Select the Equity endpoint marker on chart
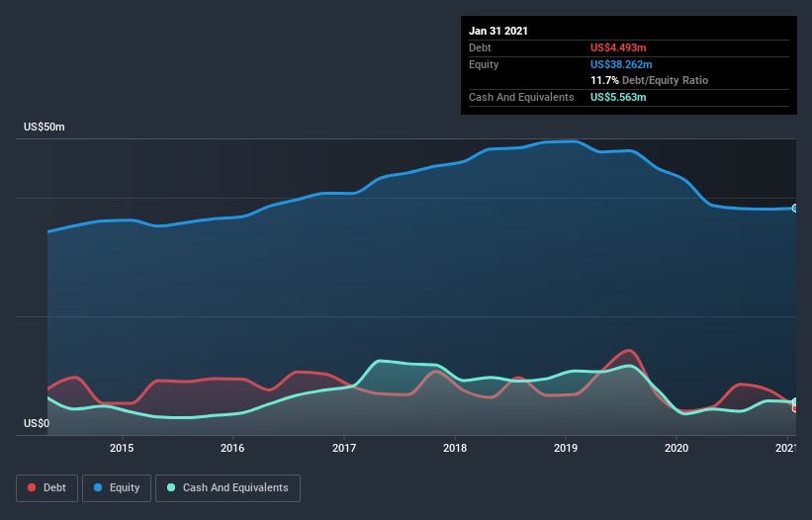This screenshot has width=812, height=520. pyautogui.click(x=795, y=208)
